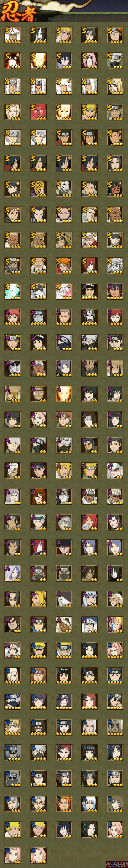Select the A-rank white shark-hood ninja

pyautogui.click(x=64, y=598)
